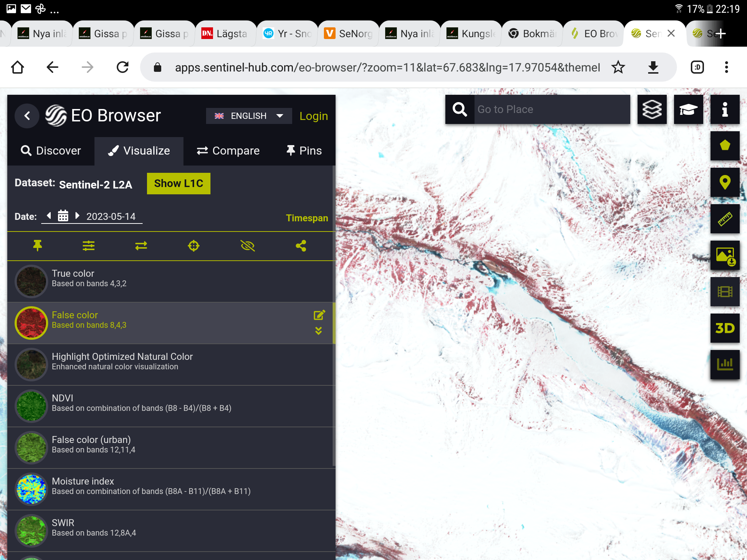Select the True color layer
Image resolution: width=747 pixels, height=560 pixels.
(171, 281)
